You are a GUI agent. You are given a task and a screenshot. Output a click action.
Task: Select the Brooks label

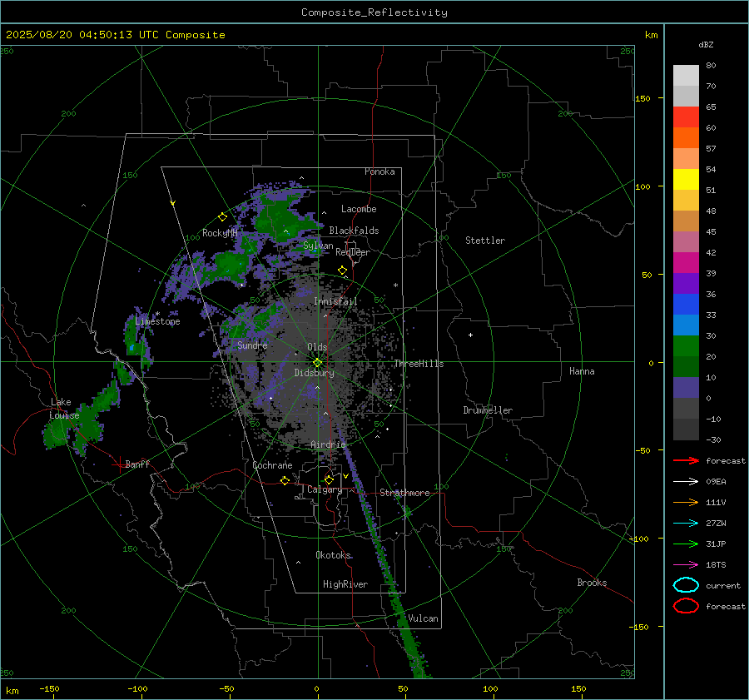(592, 583)
